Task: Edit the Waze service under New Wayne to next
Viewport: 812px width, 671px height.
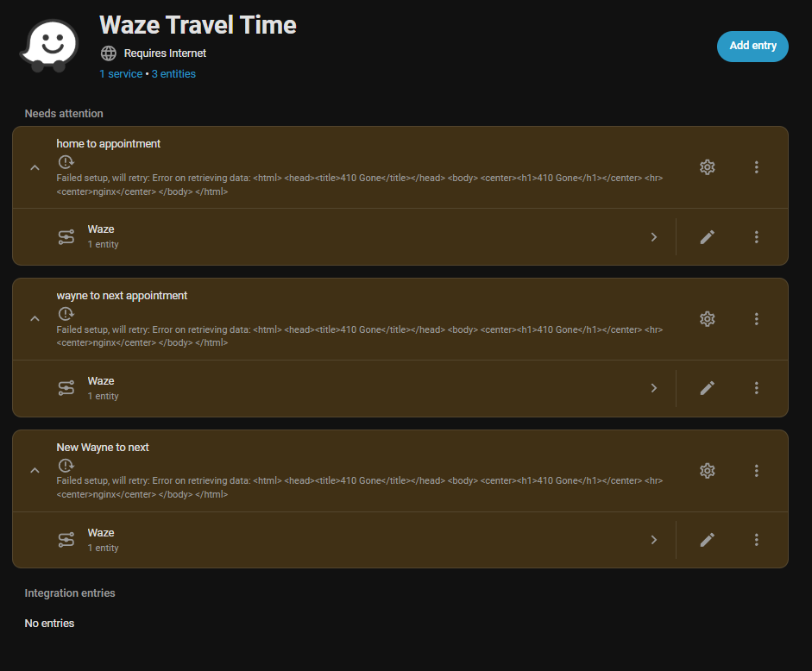Action: pos(708,540)
